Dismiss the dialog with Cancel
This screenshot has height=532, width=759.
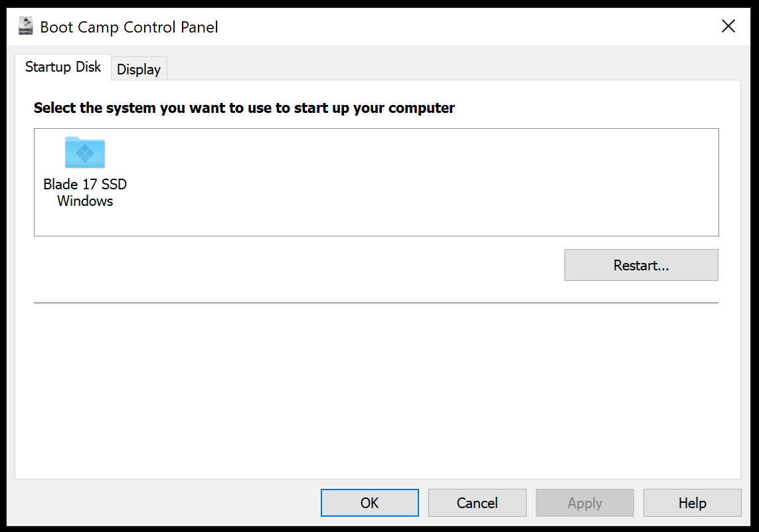(477, 503)
